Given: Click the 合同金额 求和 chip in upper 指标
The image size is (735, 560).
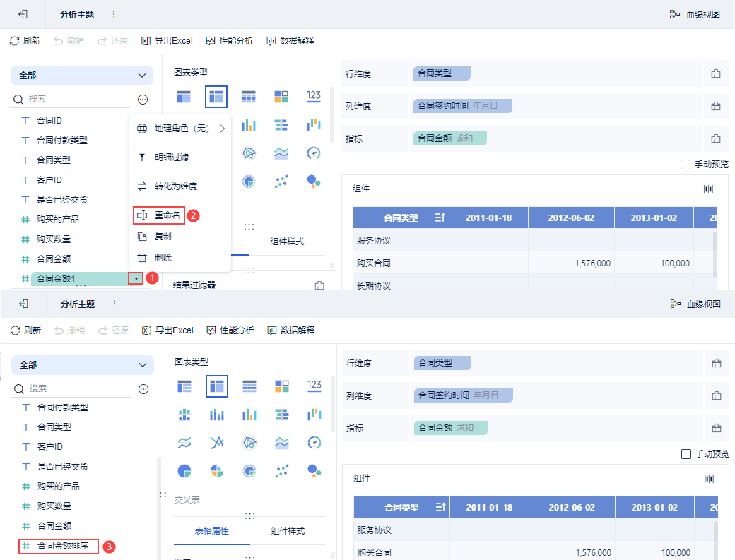Looking at the screenshot, I should pyautogui.click(x=450, y=138).
